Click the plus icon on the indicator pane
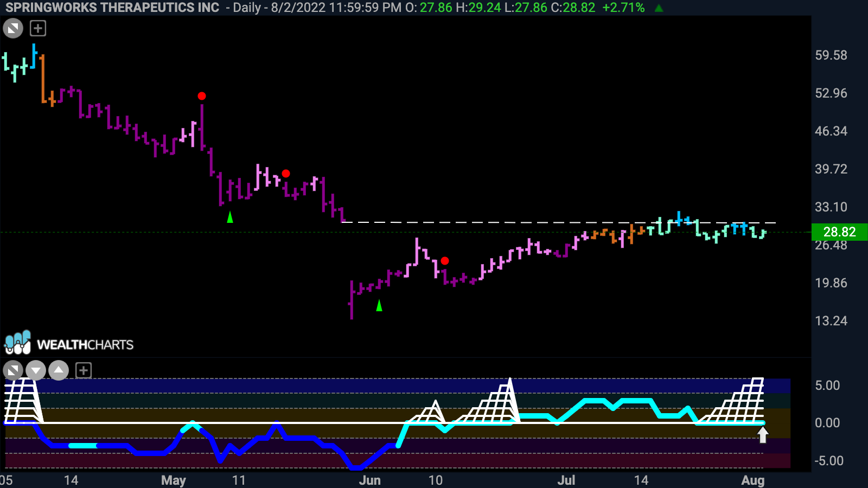 [83, 371]
